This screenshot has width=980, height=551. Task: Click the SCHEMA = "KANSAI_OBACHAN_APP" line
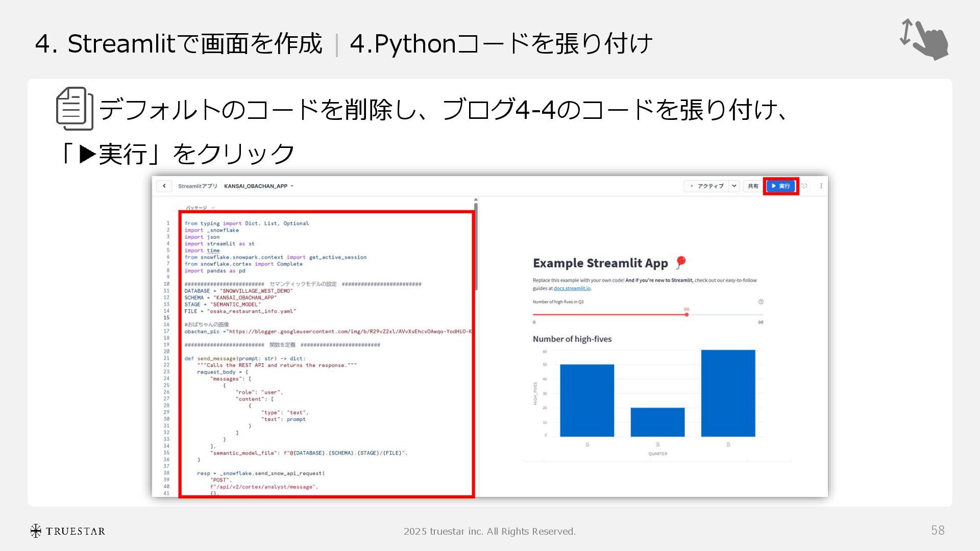click(230, 297)
